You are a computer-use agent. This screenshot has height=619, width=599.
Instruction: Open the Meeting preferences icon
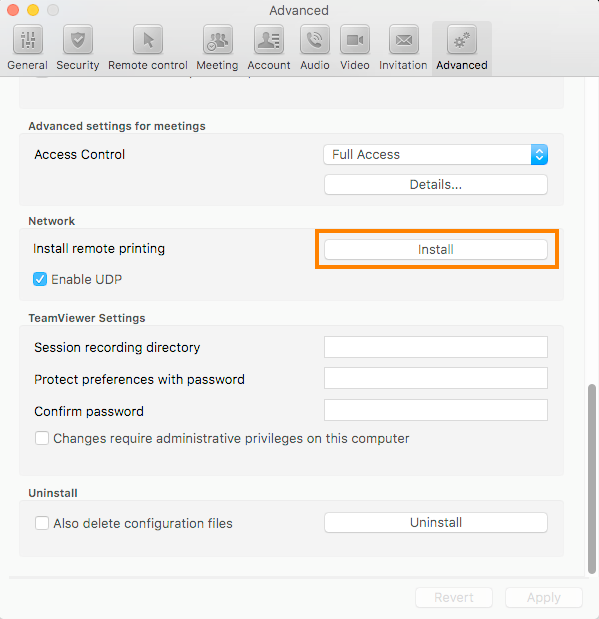click(x=218, y=39)
